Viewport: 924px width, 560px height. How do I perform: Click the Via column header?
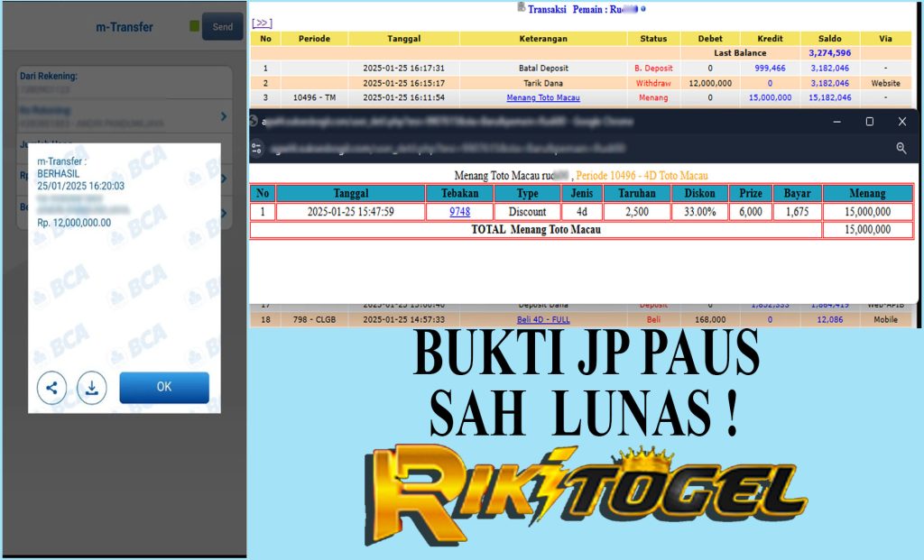[886, 39]
